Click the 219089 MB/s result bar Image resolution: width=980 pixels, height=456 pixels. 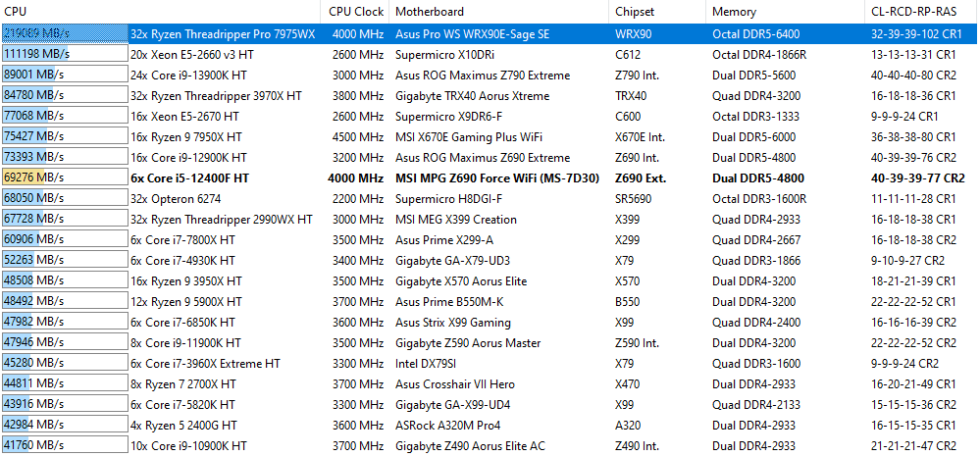pos(65,33)
